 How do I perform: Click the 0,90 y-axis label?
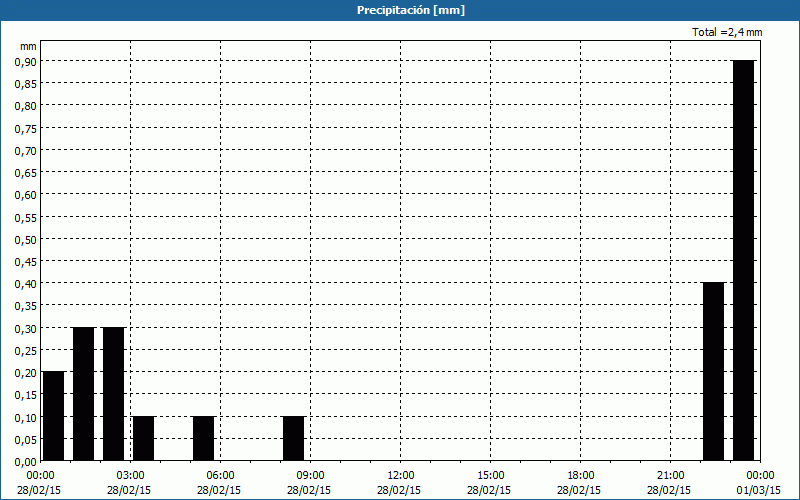(26, 61)
